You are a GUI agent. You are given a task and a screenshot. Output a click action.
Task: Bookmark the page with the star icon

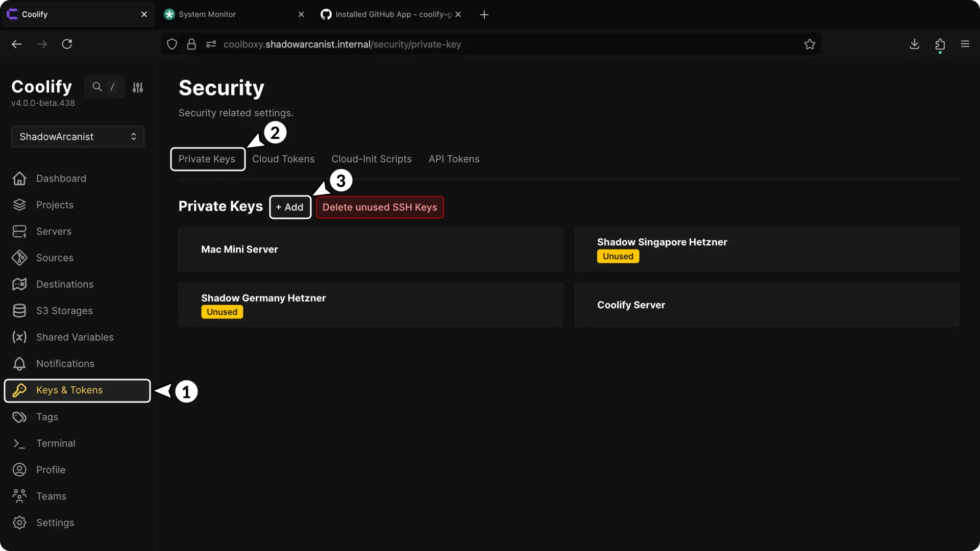tap(810, 44)
